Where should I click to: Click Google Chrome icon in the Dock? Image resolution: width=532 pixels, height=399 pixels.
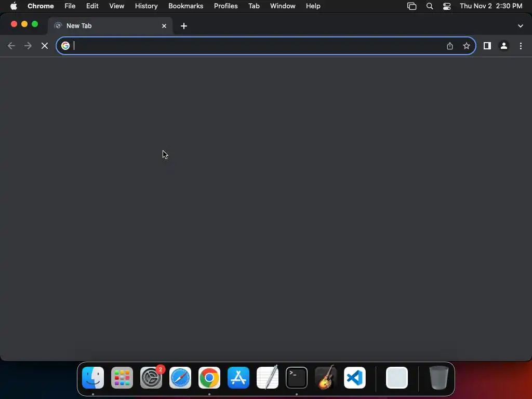point(209,378)
